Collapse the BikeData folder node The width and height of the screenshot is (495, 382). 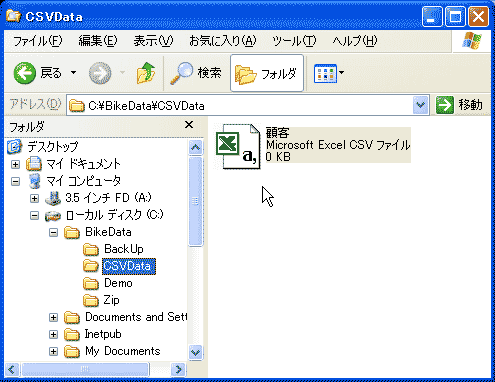coord(53,232)
